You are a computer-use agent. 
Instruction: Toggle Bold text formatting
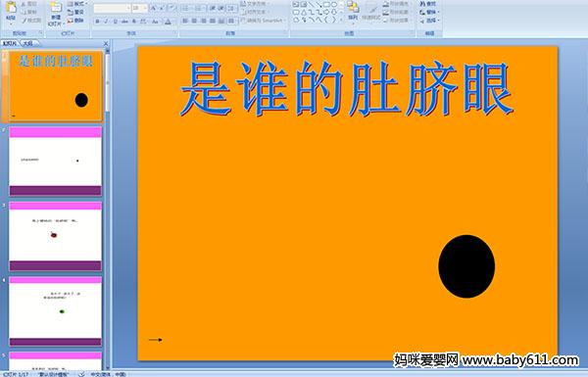(x=97, y=22)
